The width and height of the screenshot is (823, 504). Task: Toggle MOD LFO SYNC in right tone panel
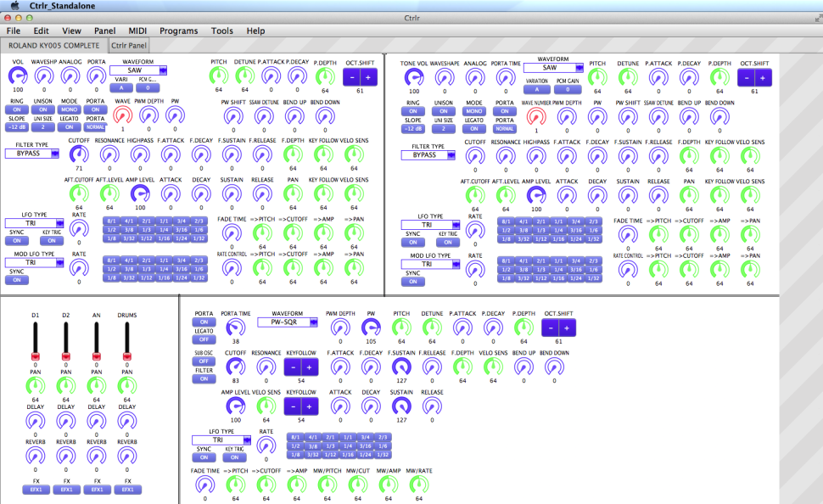coord(413,282)
